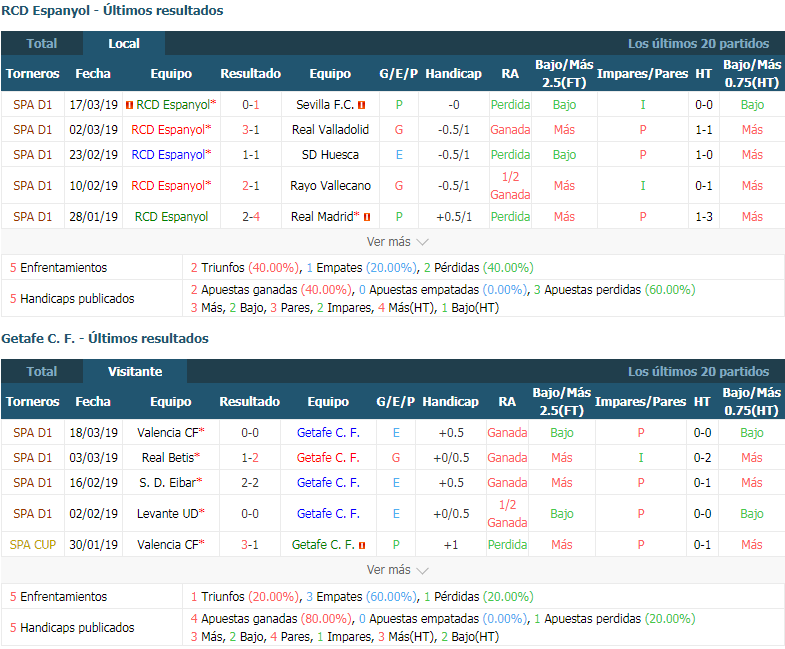Screen dimensions: 785x649
Task: Click the 2-1 result versus Rayo Vallecano
Action: [251, 186]
